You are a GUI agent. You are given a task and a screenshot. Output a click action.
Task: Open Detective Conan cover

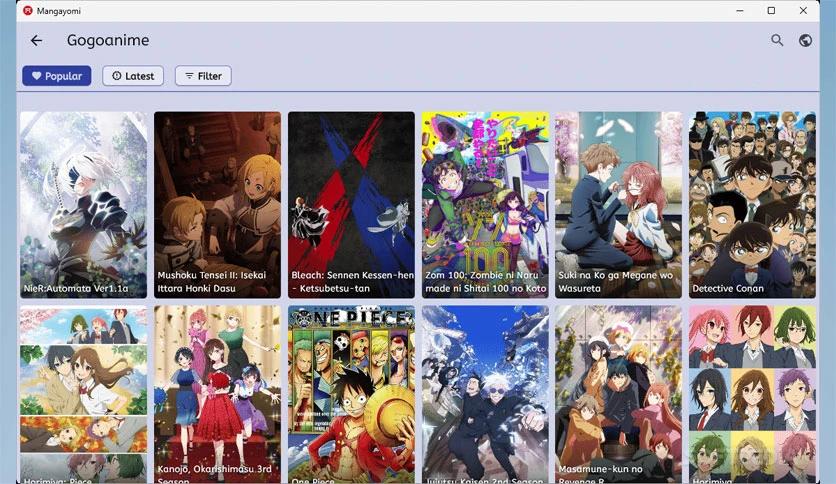click(752, 205)
